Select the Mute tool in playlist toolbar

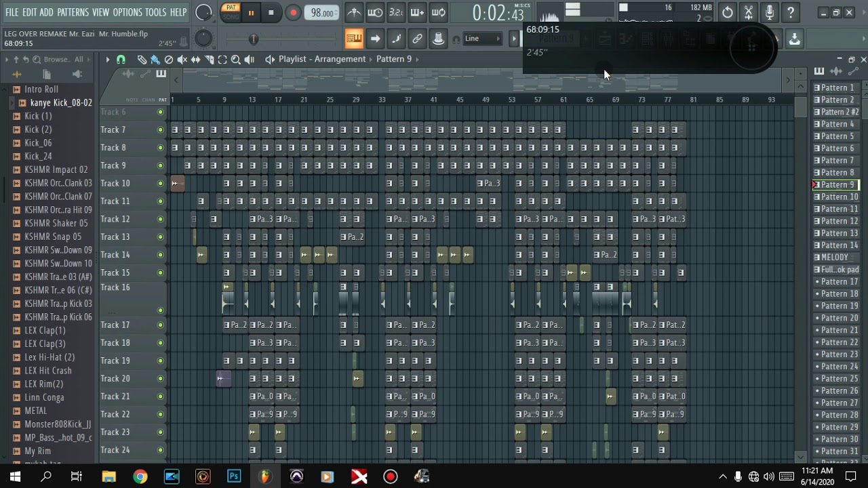tap(182, 60)
